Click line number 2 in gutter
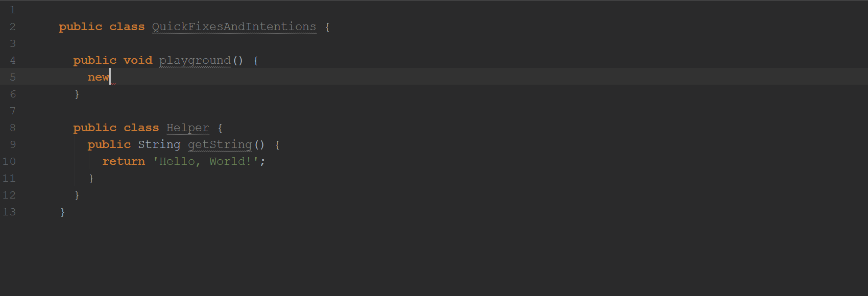Image resolution: width=868 pixels, height=296 pixels. (13, 27)
